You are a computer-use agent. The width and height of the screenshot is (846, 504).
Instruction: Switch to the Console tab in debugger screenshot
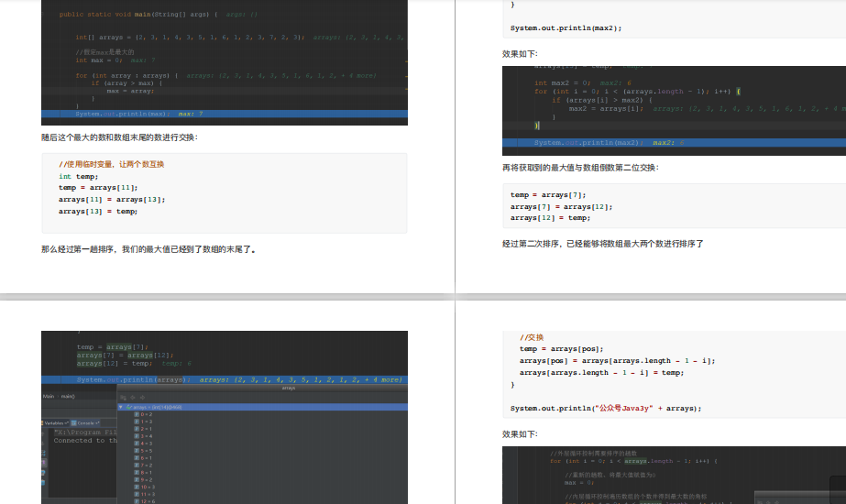85,423
